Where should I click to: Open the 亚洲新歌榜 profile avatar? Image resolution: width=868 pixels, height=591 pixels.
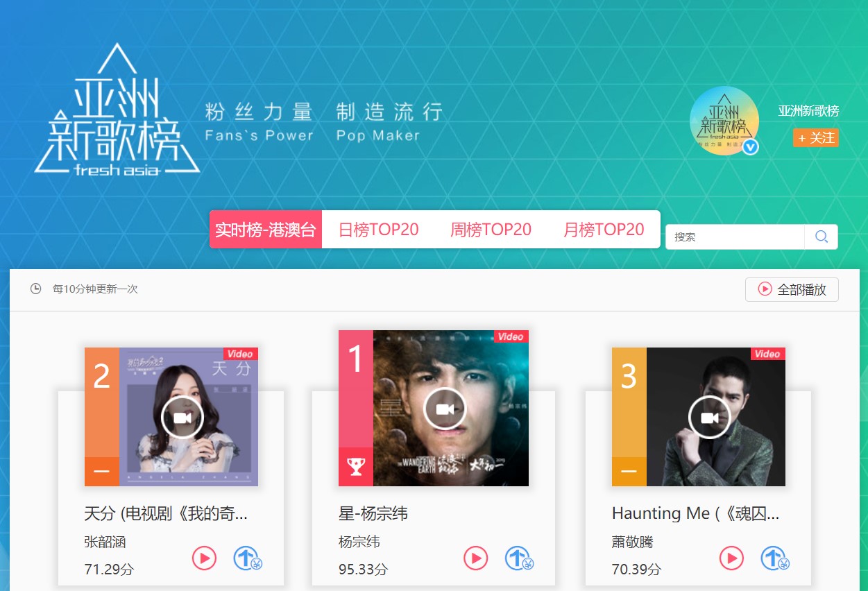[724, 121]
